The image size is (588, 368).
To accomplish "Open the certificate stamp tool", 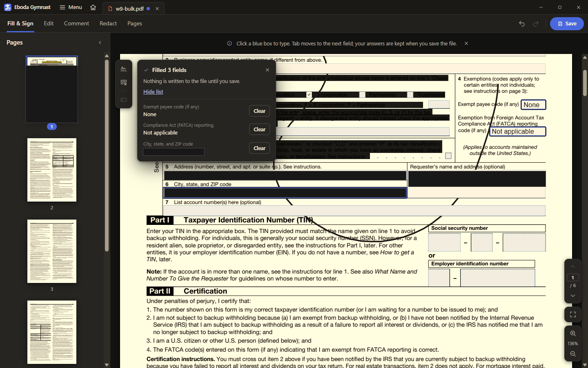I will [124, 83].
